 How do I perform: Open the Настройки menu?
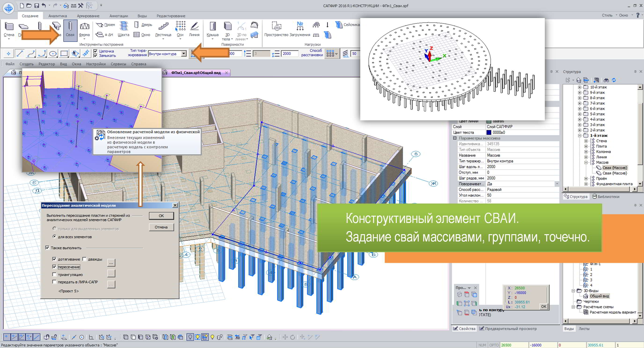click(96, 64)
